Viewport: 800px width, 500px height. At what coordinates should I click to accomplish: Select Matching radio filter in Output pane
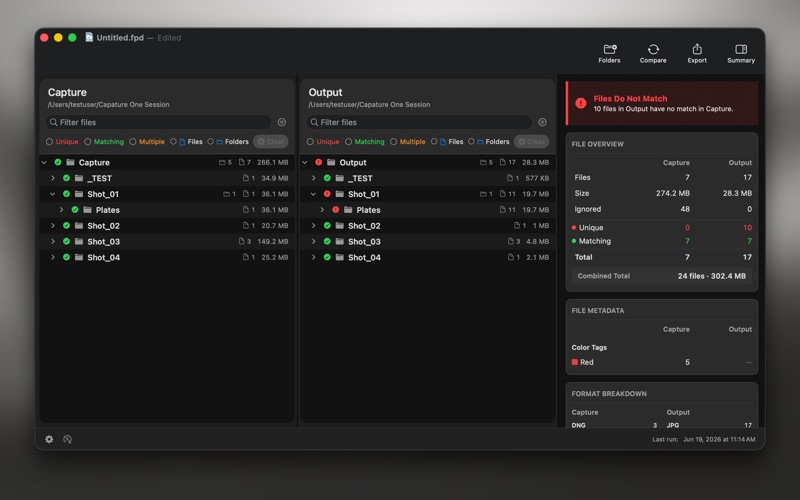tap(348, 142)
